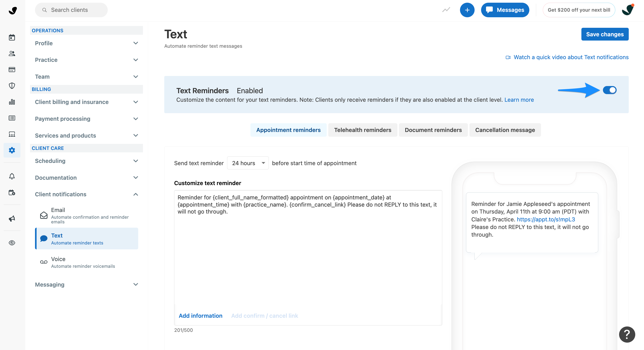This screenshot has width=644, height=350.
Task: Select Text reminder texts menu item
Action: [87, 239]
